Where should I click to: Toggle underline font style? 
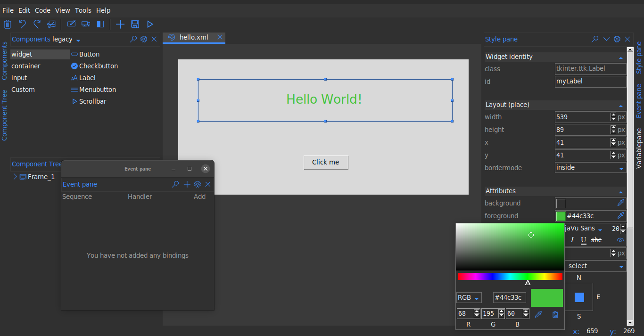click(584, 240)
